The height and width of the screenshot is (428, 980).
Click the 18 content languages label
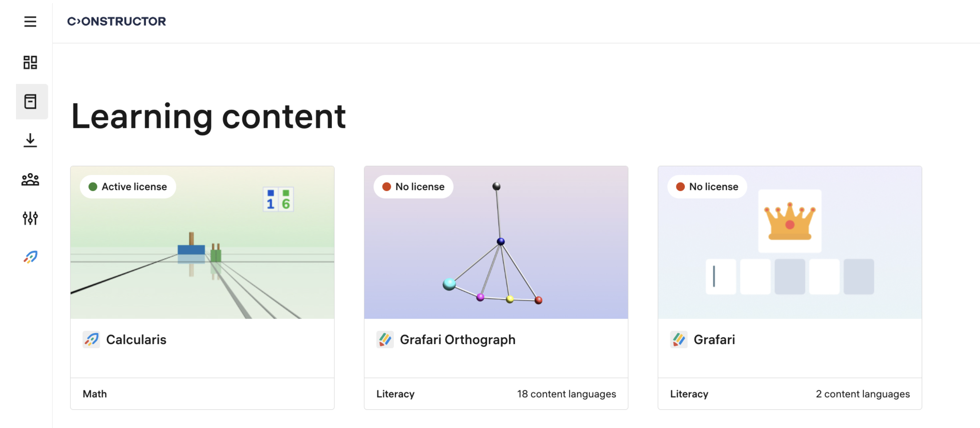point(566,394)
